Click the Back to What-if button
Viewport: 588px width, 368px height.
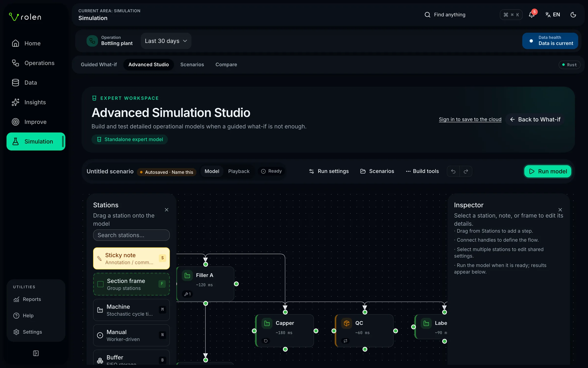[535, 119]
